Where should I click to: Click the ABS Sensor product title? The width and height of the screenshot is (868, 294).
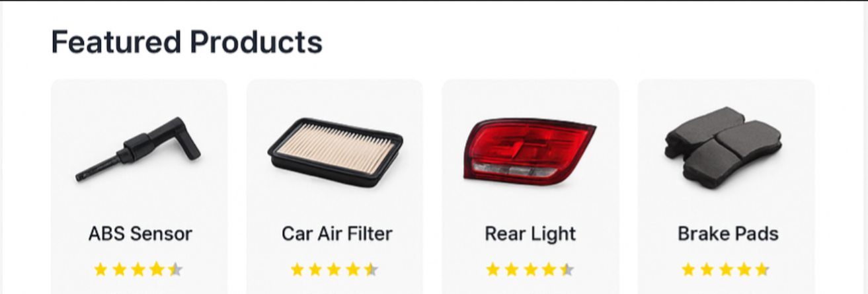pyautogui.click(x=140, y=234)
